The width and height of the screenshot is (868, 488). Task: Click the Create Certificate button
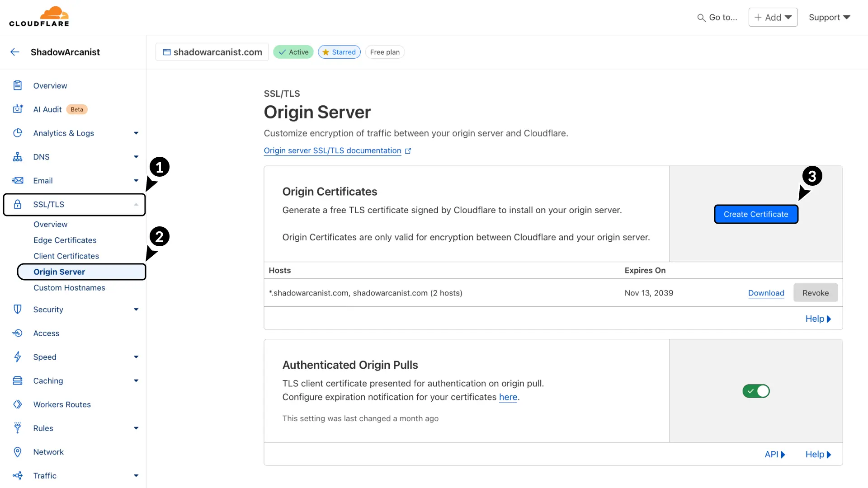tap(755, 214)
